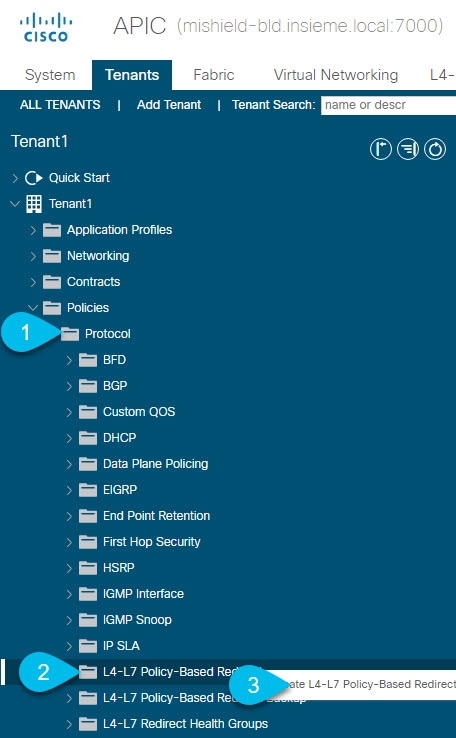Expand the BGP chevron
The height and width of the screenshot is (738, 456).
pos(69,386)
